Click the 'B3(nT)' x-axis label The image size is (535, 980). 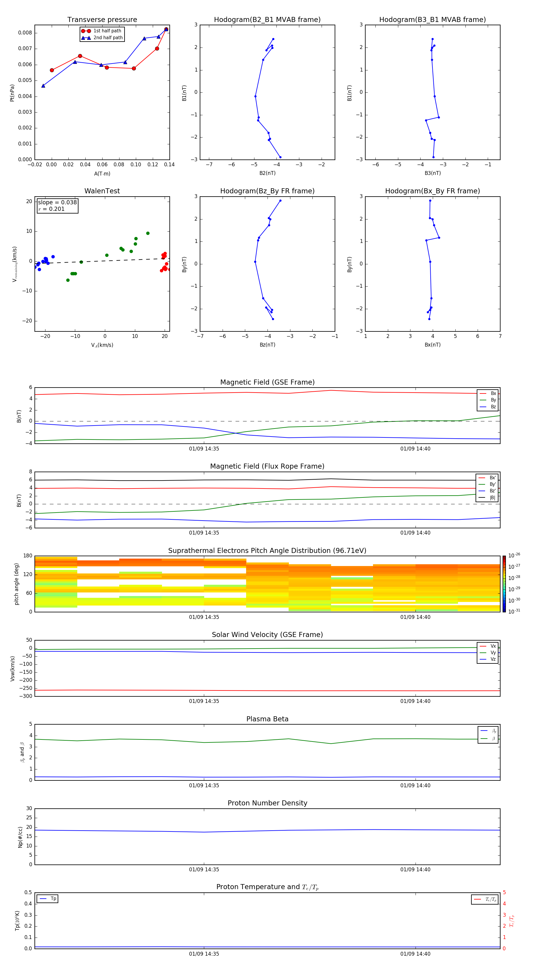point(432,173)
